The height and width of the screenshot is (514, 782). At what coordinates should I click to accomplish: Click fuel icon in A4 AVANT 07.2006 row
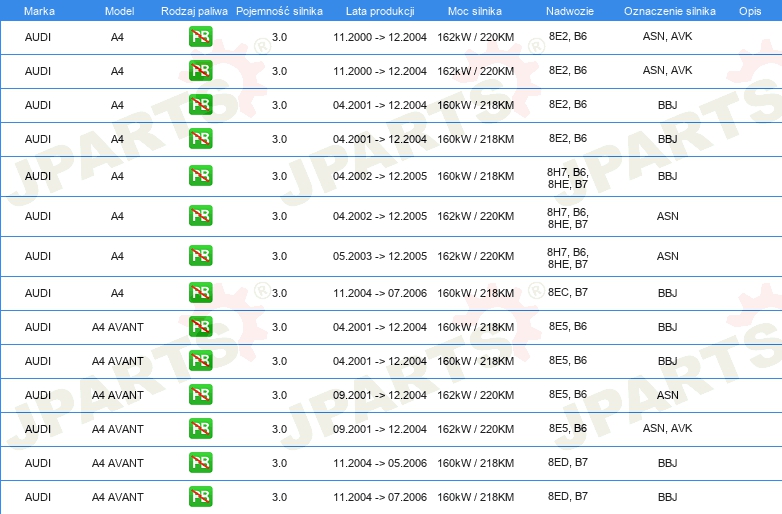[x=200, y=497]
